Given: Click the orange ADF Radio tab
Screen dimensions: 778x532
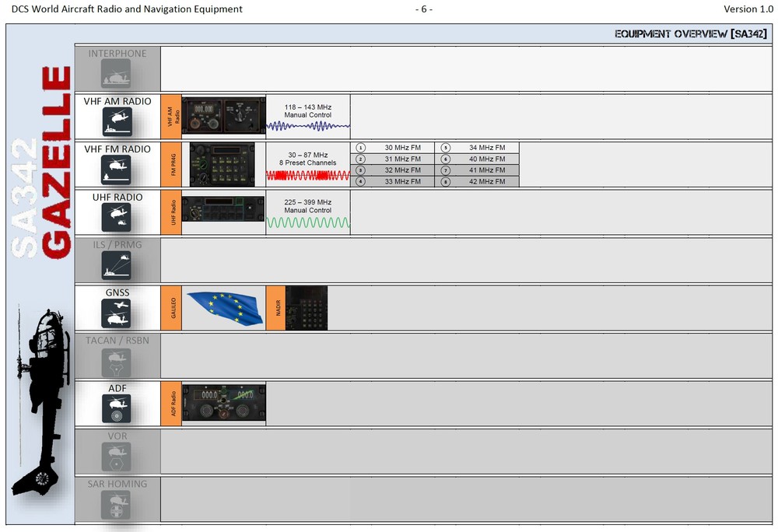Looking at the screenshot, I should click(x=170, y=404).
